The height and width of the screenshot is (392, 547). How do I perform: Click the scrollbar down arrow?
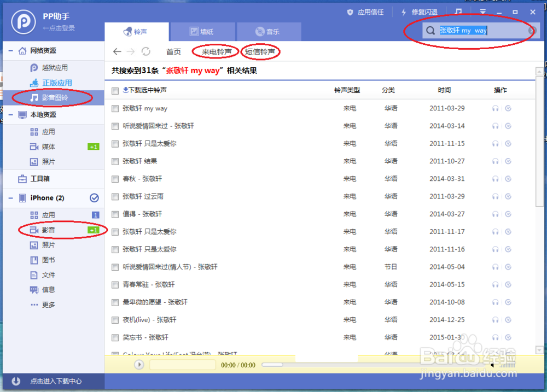(539, 350)
